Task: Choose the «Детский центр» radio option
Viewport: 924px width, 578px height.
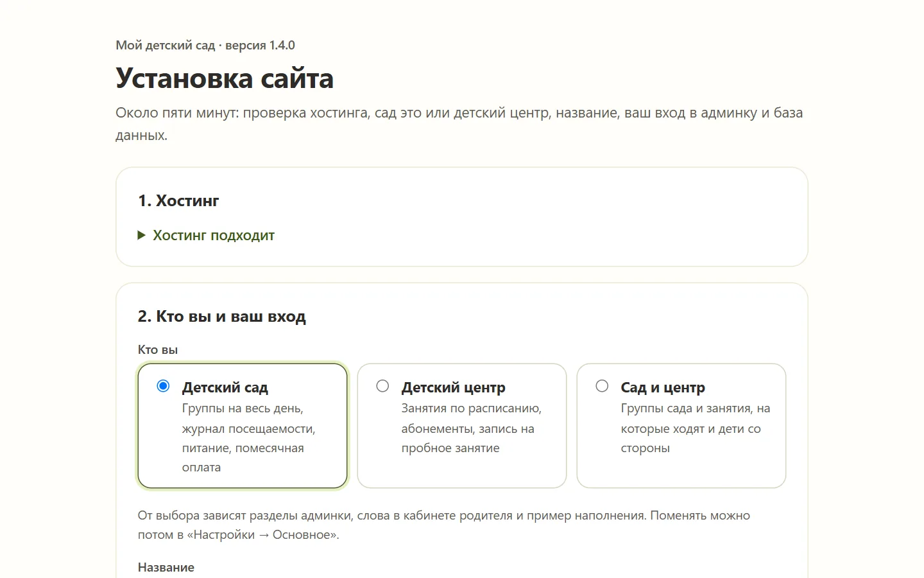Action: click(382, 386)
